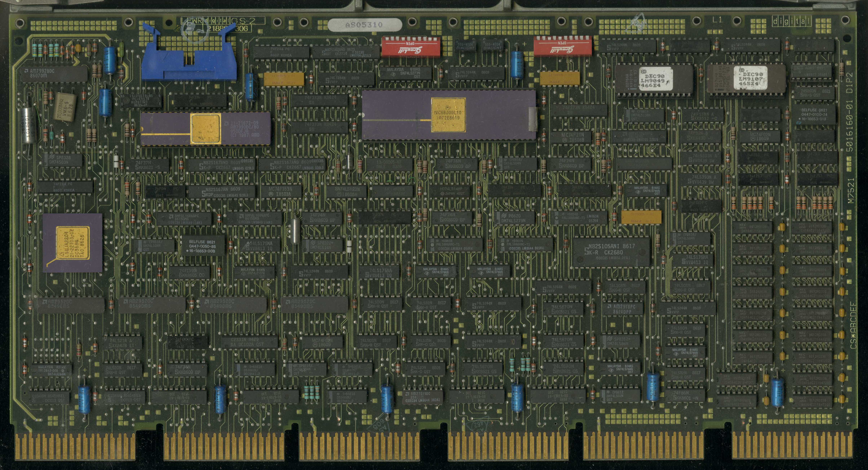Toggle the right red Grayhill DIP switch
This screenshot has height=470, width=868.
point(563,47)
